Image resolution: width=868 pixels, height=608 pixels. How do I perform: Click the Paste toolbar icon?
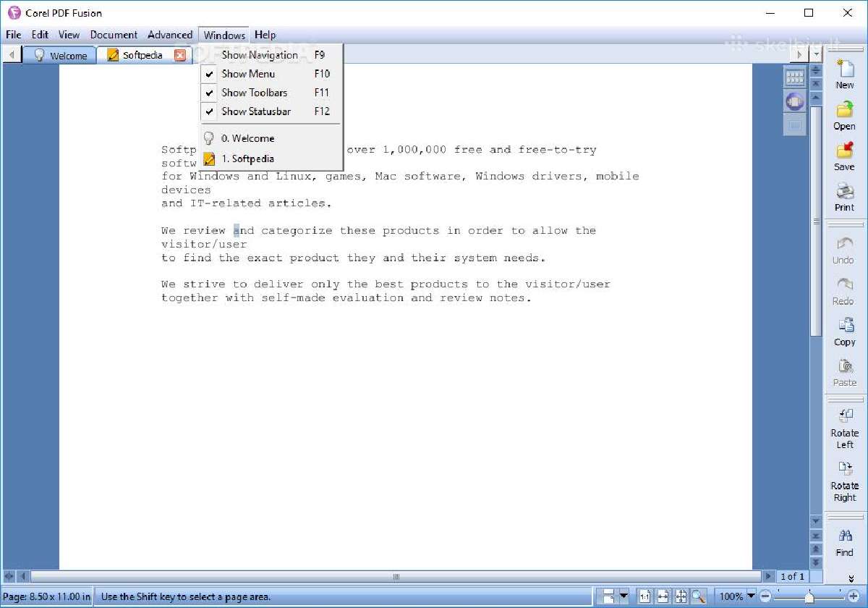point(844,366)
